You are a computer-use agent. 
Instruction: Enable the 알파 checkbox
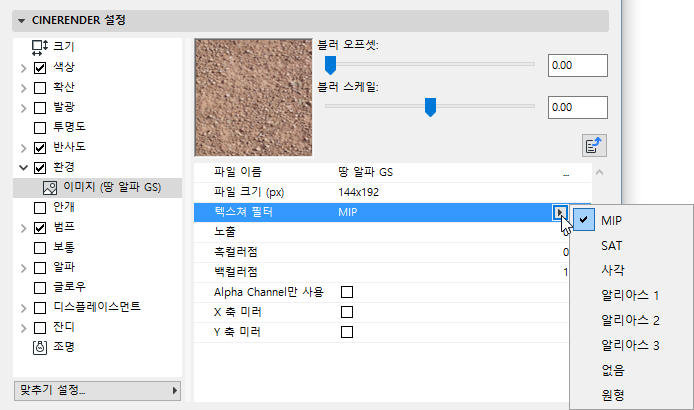tap(40, 268)
